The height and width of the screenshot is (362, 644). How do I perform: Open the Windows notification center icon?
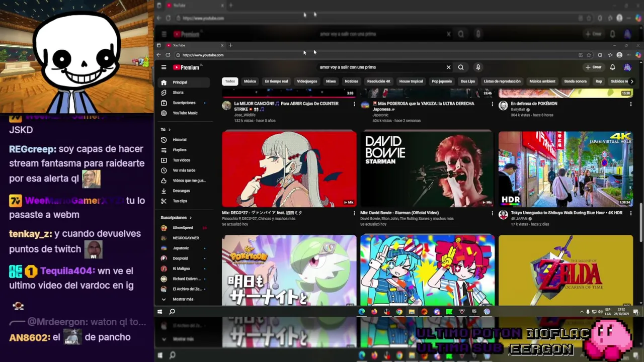(635, 312)
